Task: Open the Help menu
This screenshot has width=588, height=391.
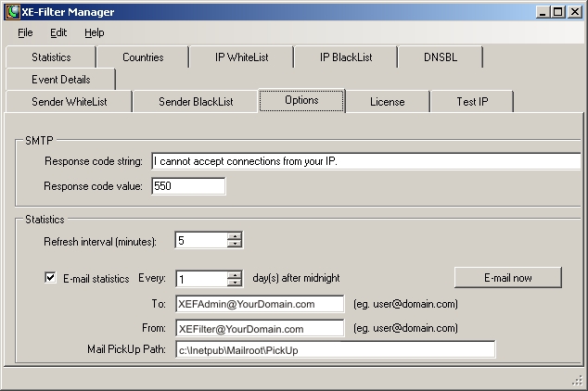Action: (x=94, y=33)
